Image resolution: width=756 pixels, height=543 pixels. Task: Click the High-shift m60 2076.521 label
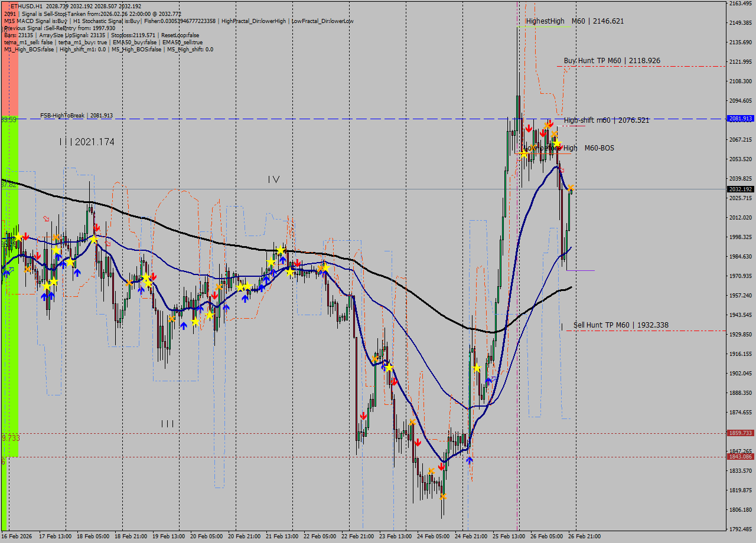[x=606, y=120]
